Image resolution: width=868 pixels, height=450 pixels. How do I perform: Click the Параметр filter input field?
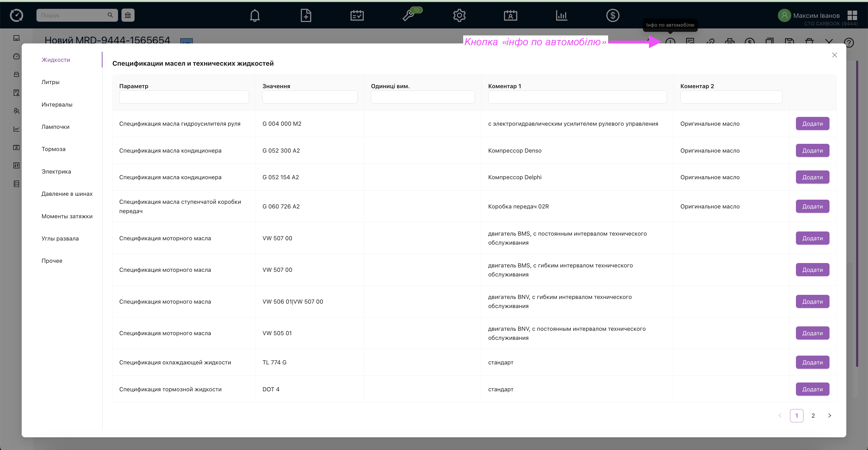(x=184, y=97)
